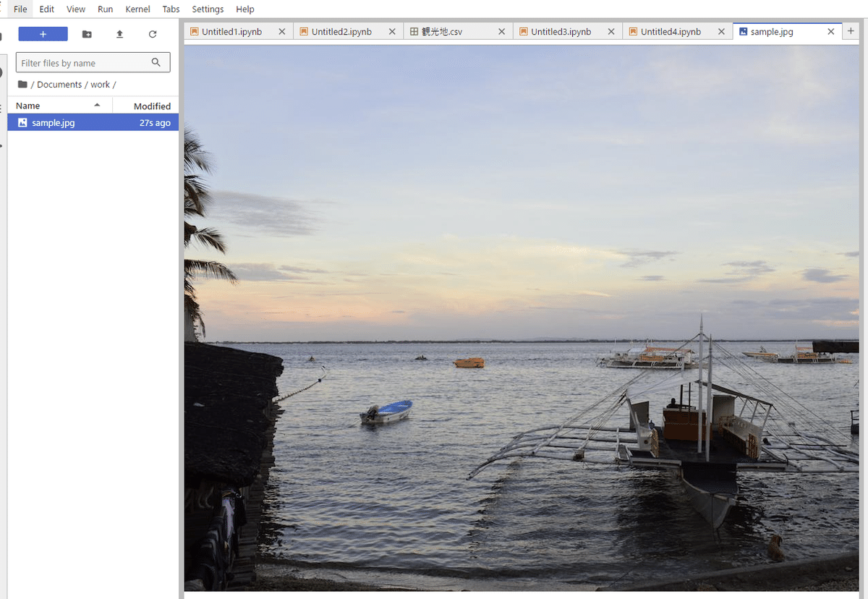This screenshot has width=868, height=599.
Task: Navigate to Documents in breadcrumb path
Action: coord(59,85)
